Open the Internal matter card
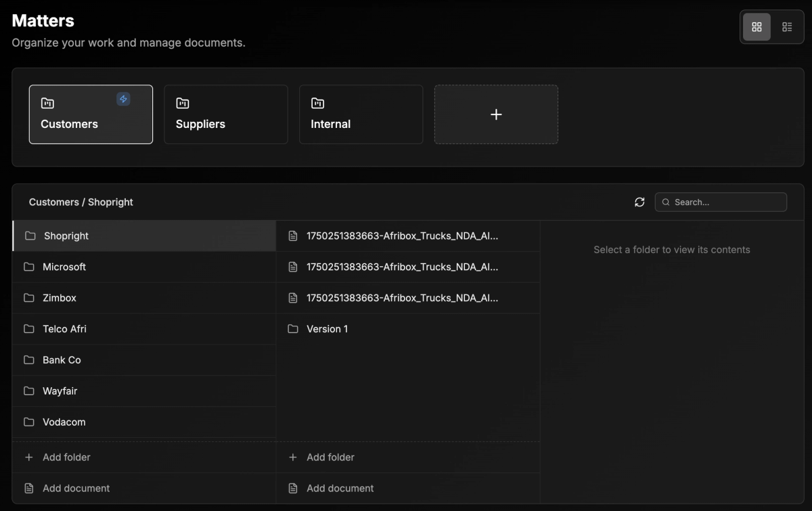Viewport: 812px width, 511px height. pyautogui.click(x=361, y=114)
